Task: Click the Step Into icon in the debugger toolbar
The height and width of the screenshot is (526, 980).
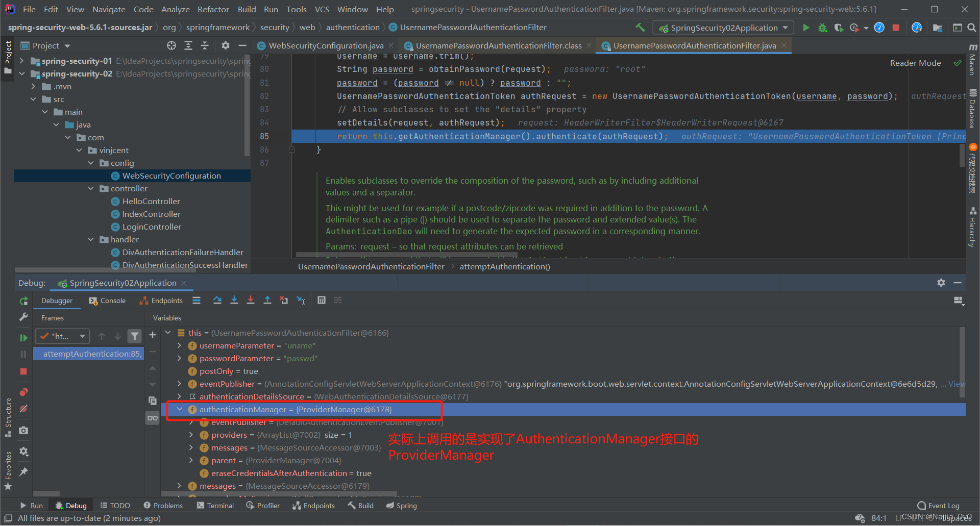Action: point(234,300)
